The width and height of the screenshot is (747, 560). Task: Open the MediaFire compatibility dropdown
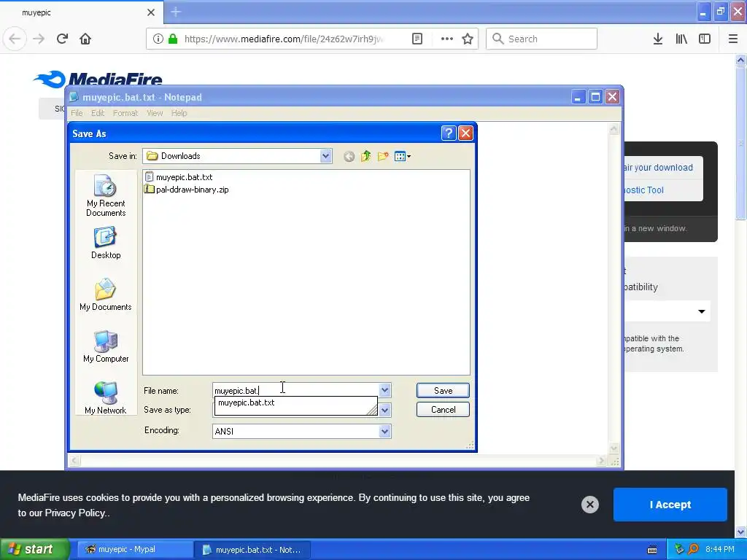tap(701, 311)
